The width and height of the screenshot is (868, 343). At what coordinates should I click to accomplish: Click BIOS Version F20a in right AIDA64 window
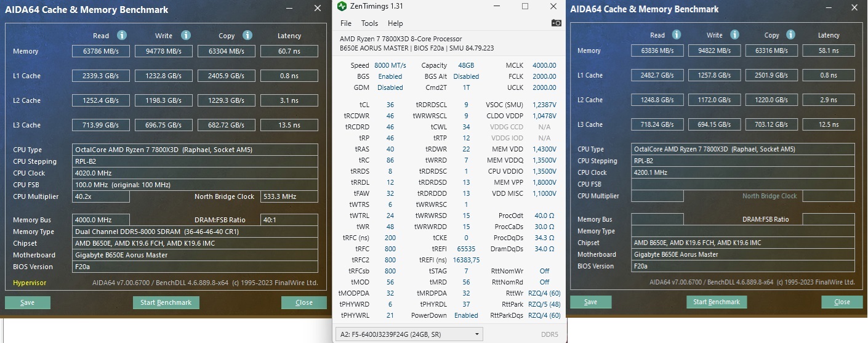point(743,266)
